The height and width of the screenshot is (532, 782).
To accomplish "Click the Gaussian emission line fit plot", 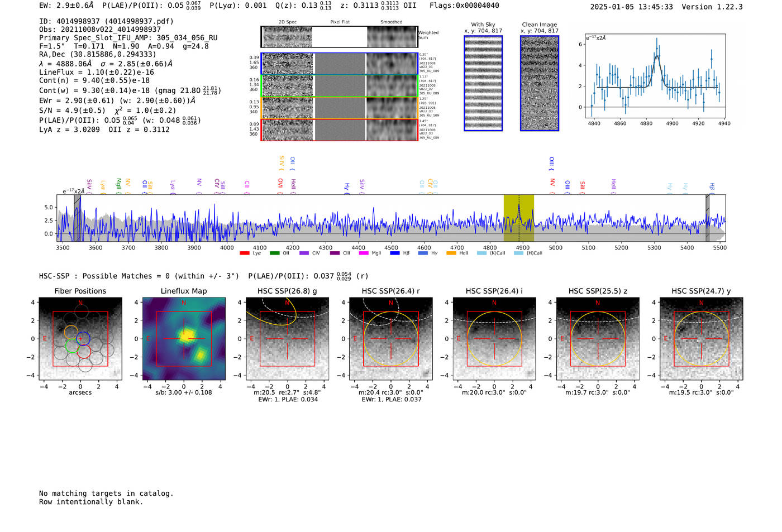I will 655,76.
